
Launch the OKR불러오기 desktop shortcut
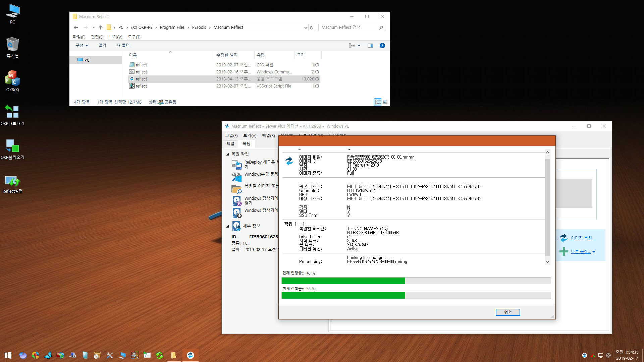[x=12, y=149]
